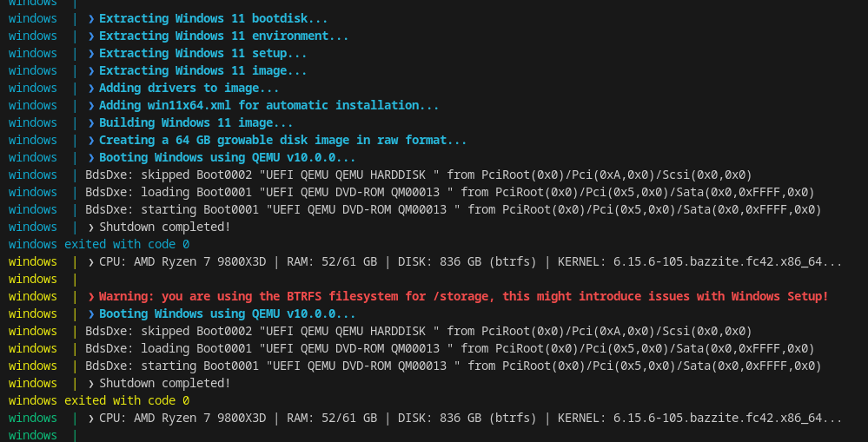Click the chevron before 'Extracting Windows 11 bootdisk'

point(91,19)
